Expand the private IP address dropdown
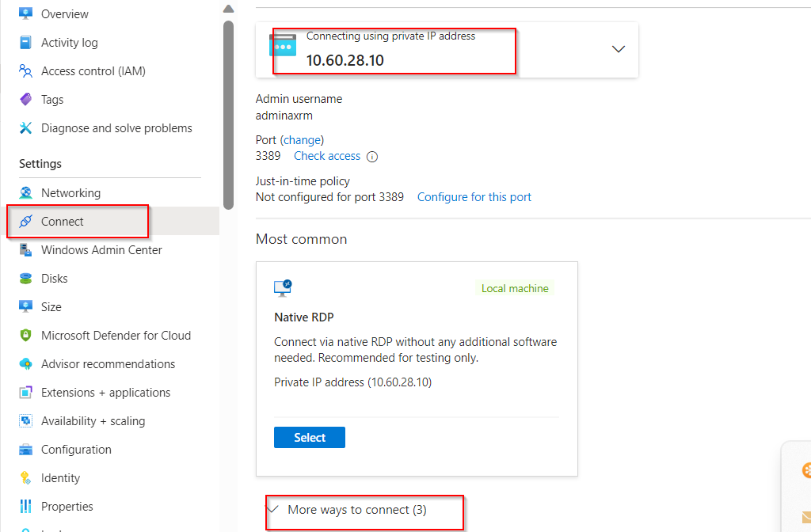811x532 pixels. (x=619, y=49)
